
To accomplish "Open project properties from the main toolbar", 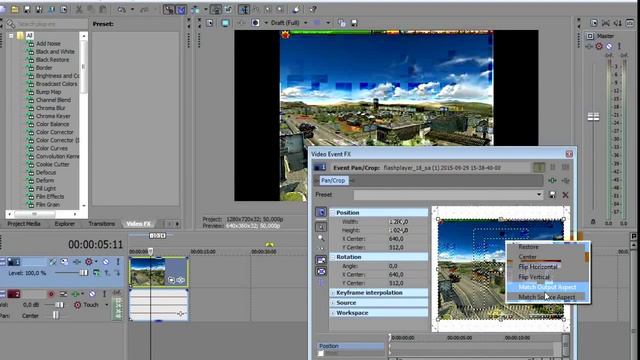I will 64,9.
